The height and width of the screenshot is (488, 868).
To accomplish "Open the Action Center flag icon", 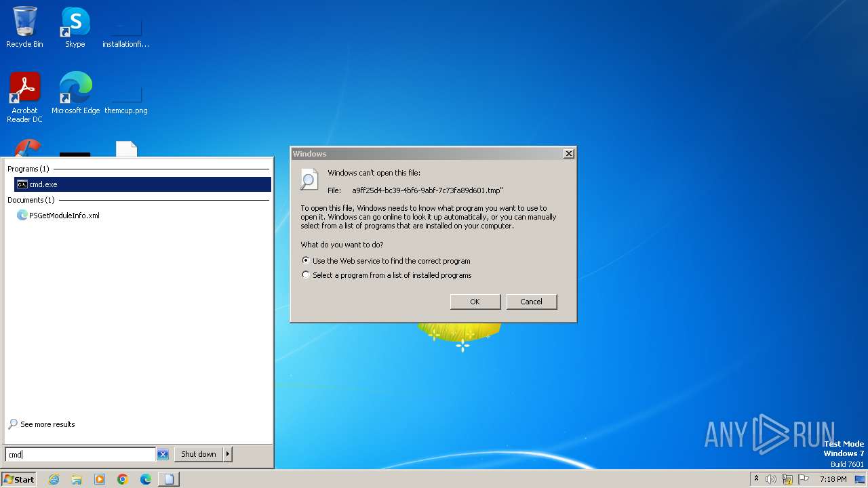I will (x=804, y=479).
